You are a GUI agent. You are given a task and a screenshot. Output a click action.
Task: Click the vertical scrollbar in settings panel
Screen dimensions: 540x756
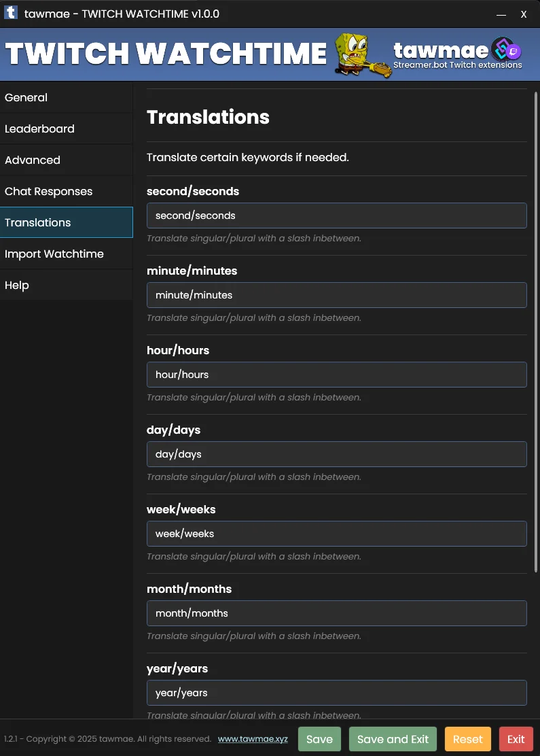click(x=536, y=332)
